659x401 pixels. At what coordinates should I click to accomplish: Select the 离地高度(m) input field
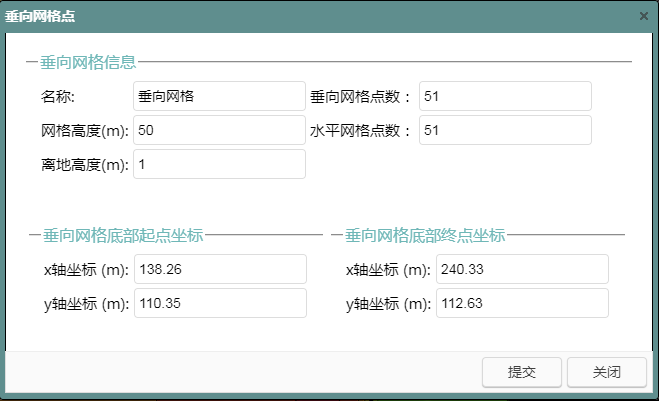point(218,164)
